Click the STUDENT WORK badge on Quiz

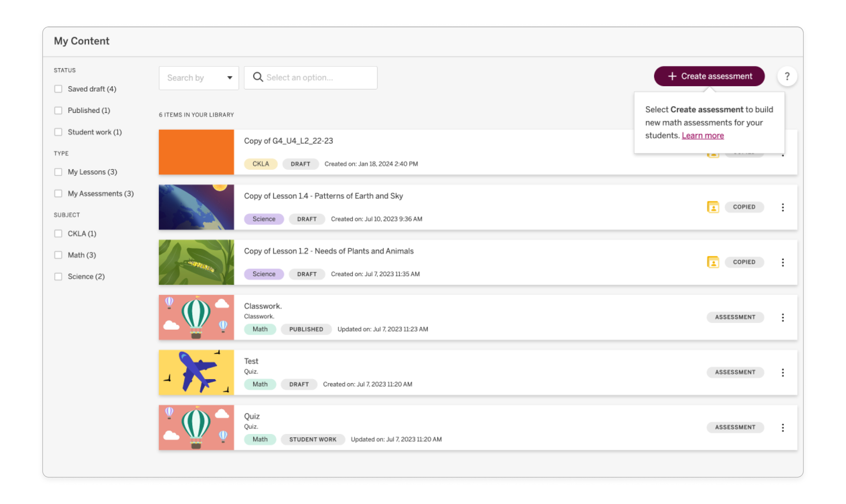[313, 439]
